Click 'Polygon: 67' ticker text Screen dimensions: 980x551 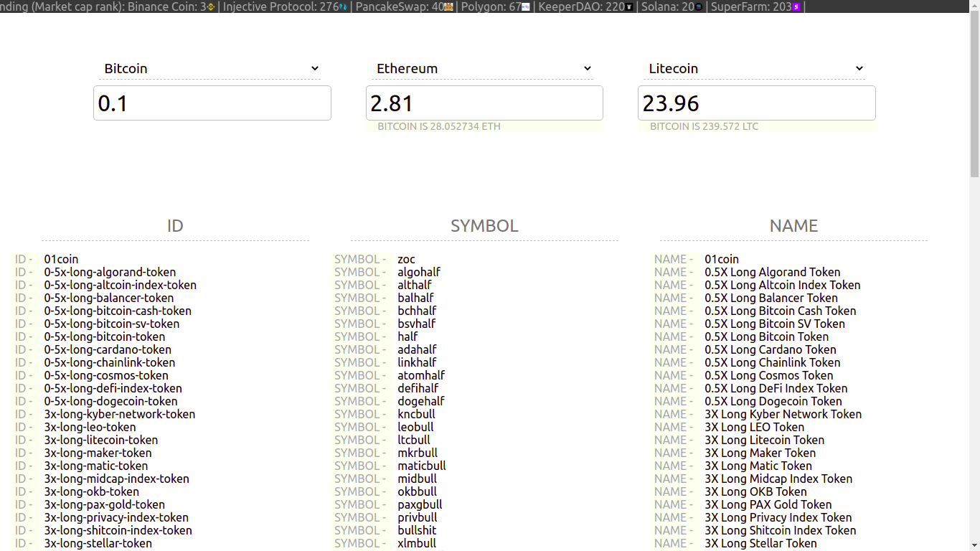(x=491, y=7)
